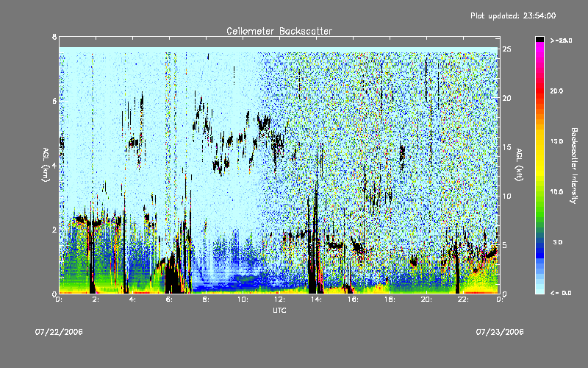Viewport: 588px width, 368px height.
Task: Click the "8" tick on the km axis
Action: coord(54,37)
